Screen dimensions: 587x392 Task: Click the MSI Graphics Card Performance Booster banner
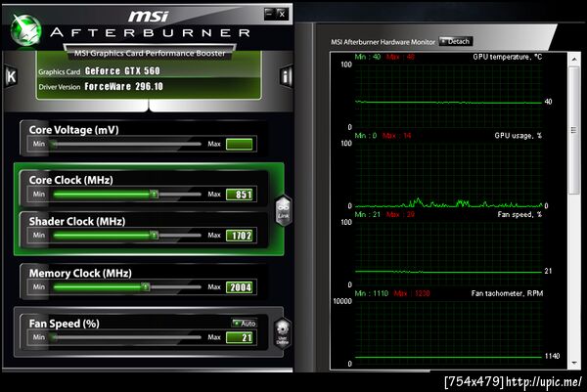(x=150, y=53)
